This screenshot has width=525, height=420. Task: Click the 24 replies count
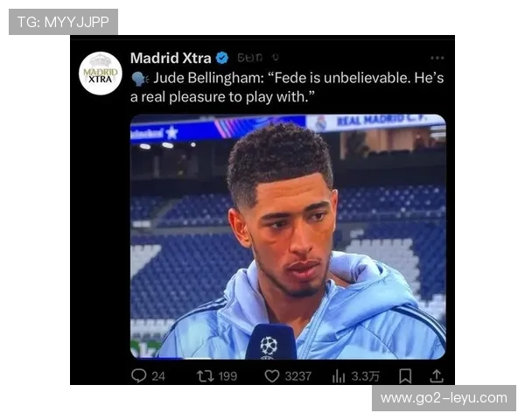(x=158, y=375)
